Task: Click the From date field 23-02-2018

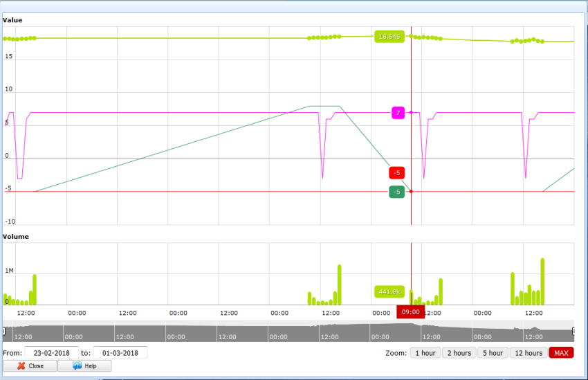Action: pyautogui.click(x=50, y=353)
